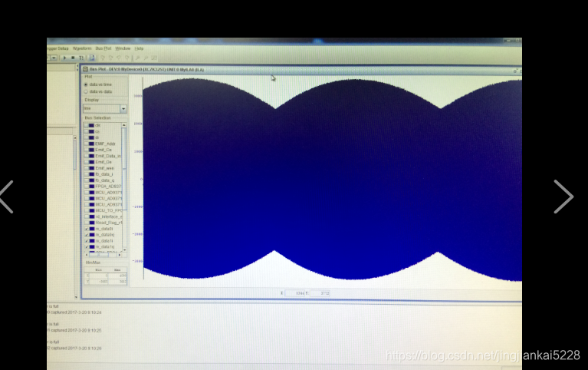The height and width of the screenshot is (370, 588).
Task: Click the log line captured 2017-3-20 9:10:25
Action: pyautogui.click(x=76, y=331)
